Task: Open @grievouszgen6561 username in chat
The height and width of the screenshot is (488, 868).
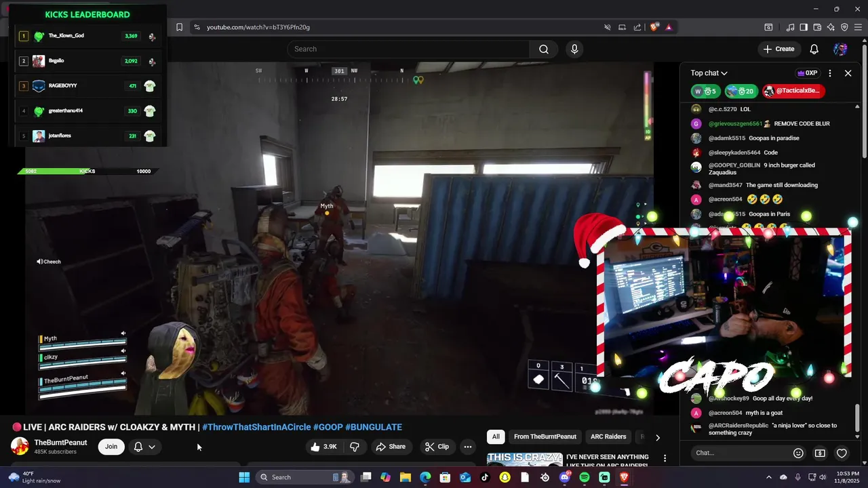Action: point(735,124)
